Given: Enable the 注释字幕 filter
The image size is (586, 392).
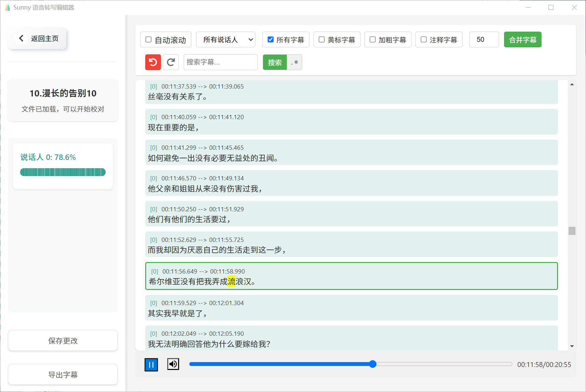Looking at the screenshot, I should click(x=423, y=39).
